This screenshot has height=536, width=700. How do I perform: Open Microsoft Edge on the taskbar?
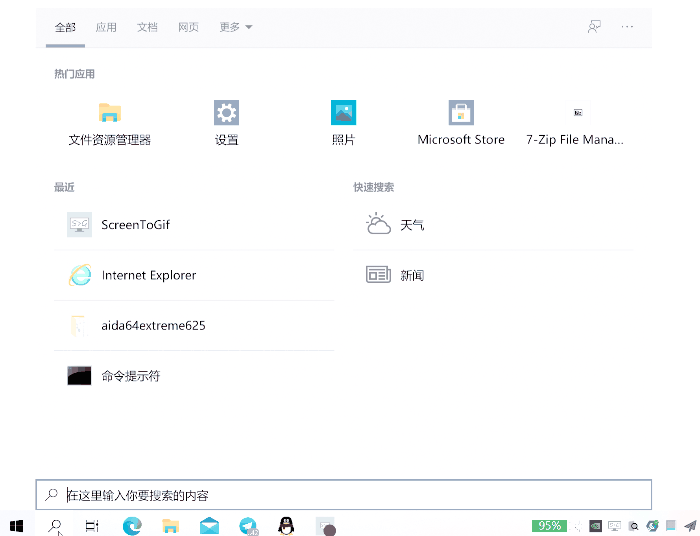click(x=132, y=526)
